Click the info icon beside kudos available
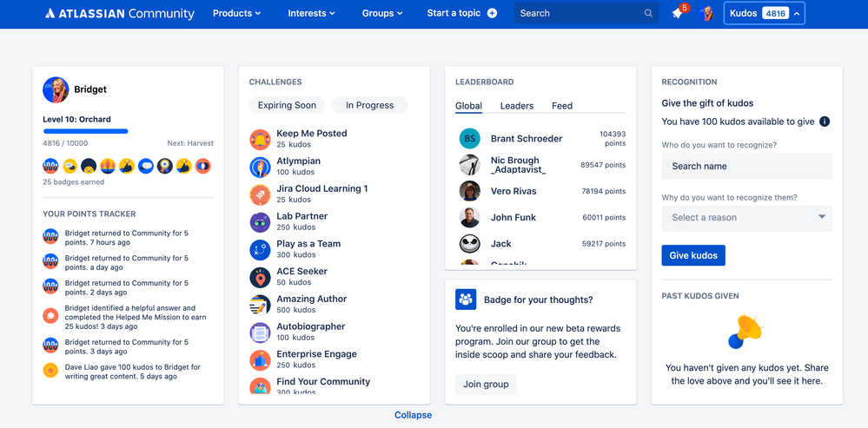This screenshot has height=428, width=868. click(825, 122)
